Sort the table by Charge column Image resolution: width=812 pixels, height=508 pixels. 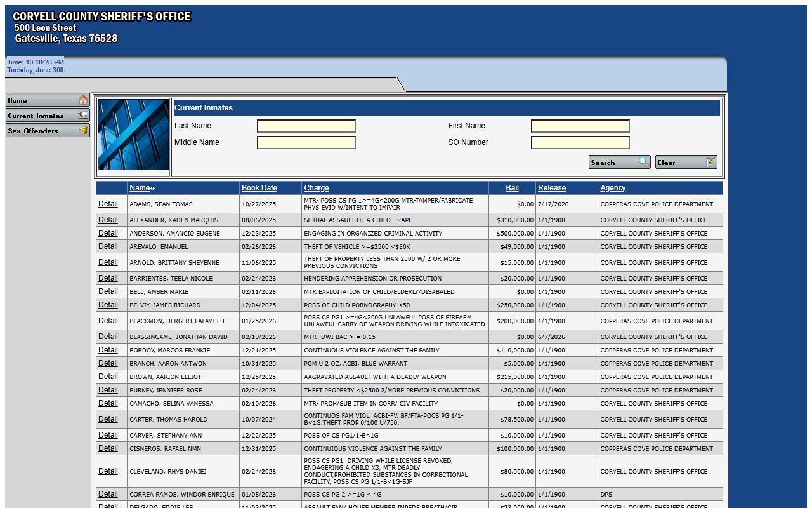pos(317,188)
